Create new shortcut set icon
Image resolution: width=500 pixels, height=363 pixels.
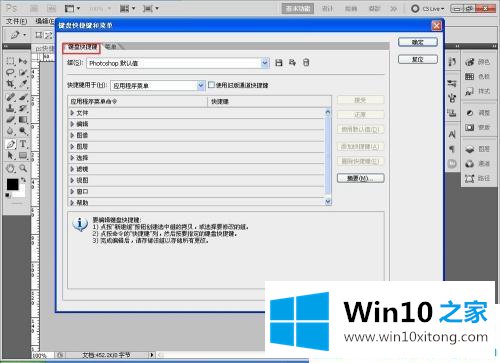click(292, 63)
